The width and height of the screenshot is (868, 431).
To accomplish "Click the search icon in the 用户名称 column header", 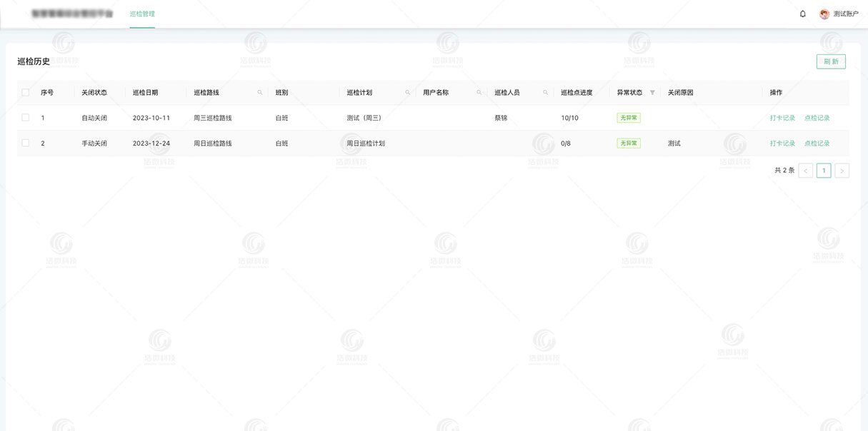I will click(477, 92).
